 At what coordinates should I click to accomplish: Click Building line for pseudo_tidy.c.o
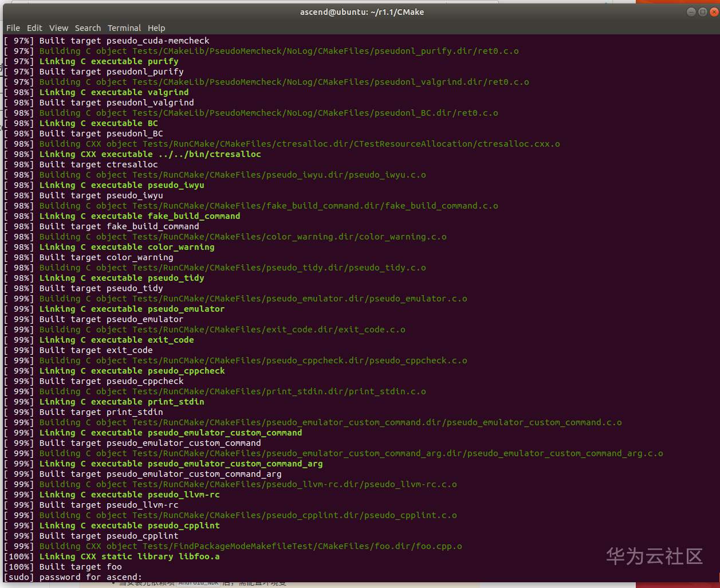(215, 268)
